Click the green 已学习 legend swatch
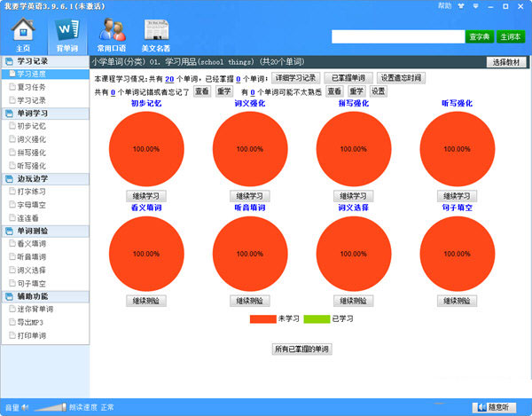532x416 pixels. 317,319
